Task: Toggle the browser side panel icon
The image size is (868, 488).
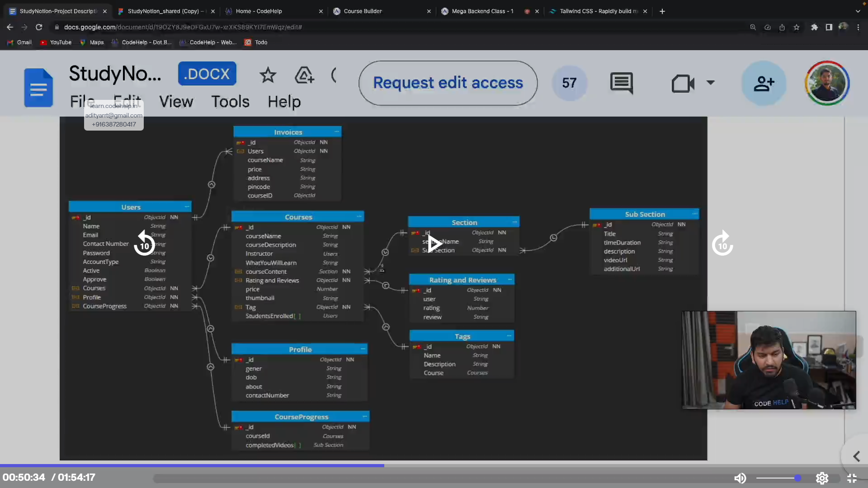Action: [829, 27]
